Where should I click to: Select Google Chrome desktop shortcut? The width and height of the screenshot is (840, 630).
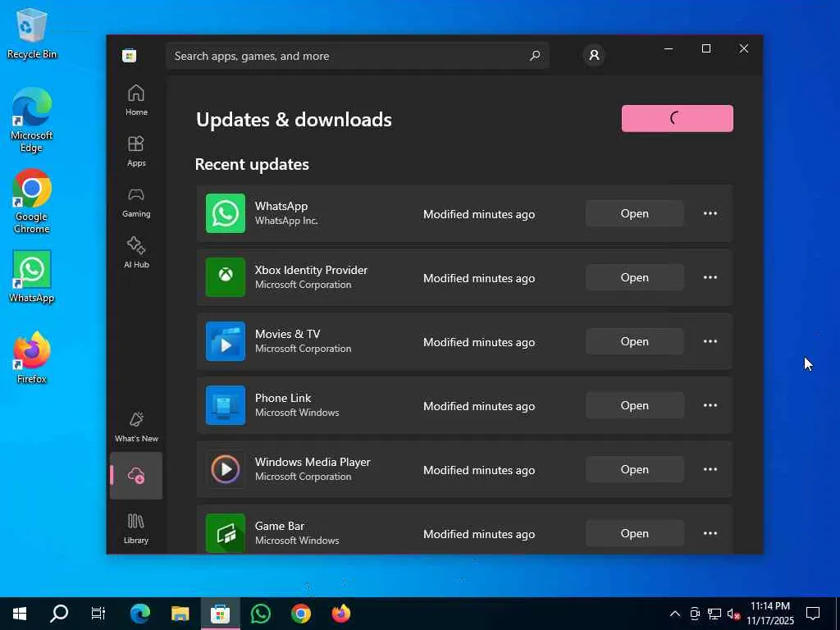tap(32, 202)
